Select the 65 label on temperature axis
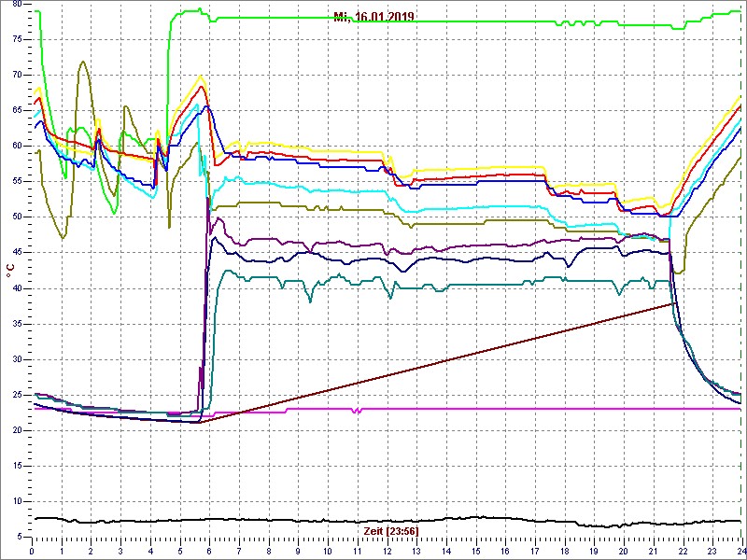747x560 pixels. [17, 110]
